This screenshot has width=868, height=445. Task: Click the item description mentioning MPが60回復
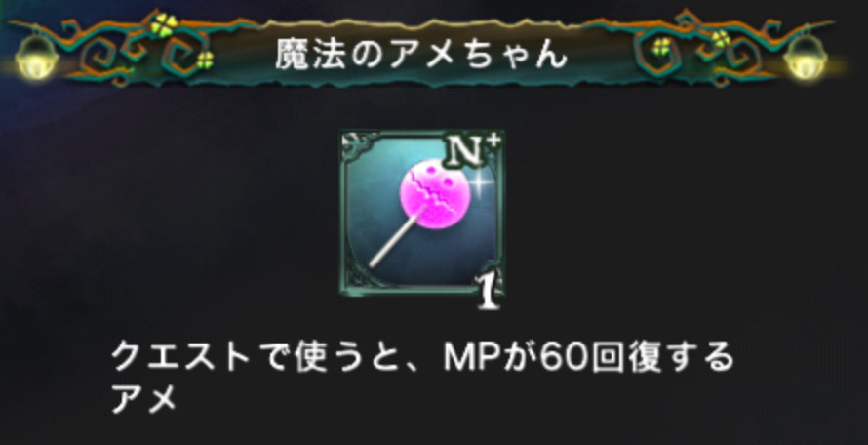(422, 378)
